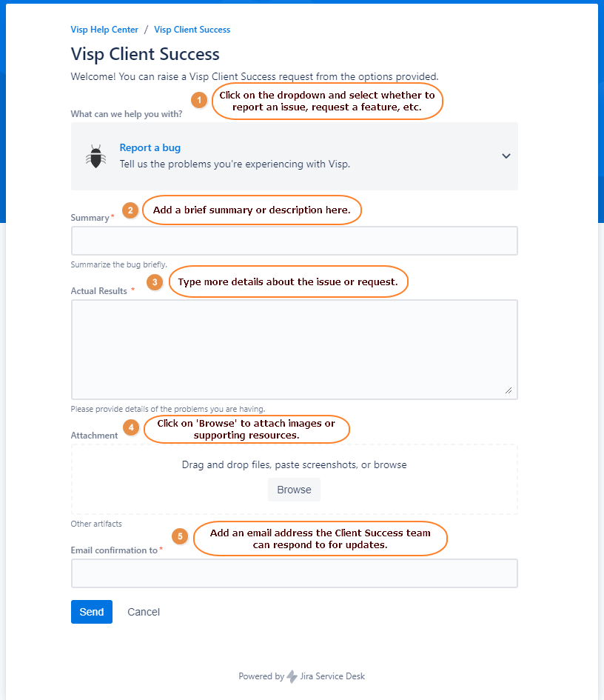This screenshot has height=700, width=604.
Task: Click the 'Visp Client Success' page heading
Action: click(x=145, y=54)
